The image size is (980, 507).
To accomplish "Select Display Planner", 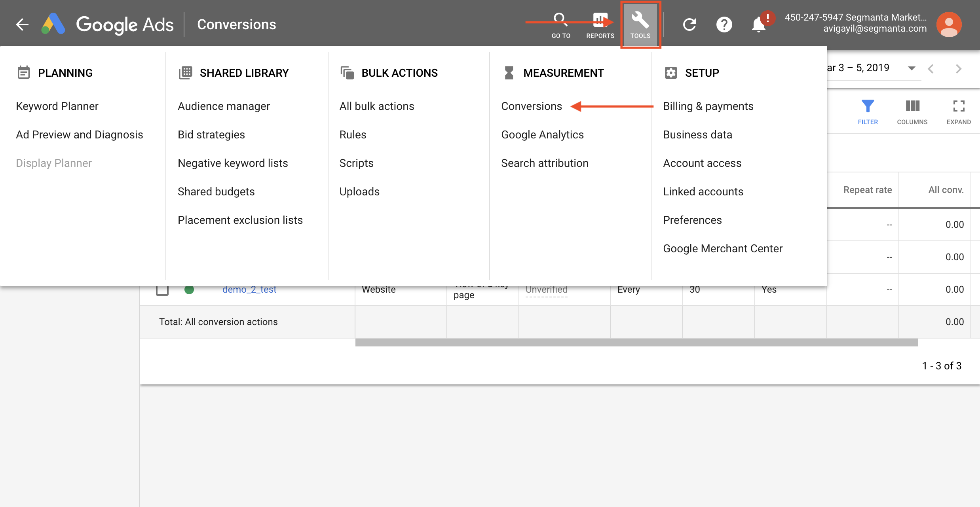I will (x=54, y=163).
